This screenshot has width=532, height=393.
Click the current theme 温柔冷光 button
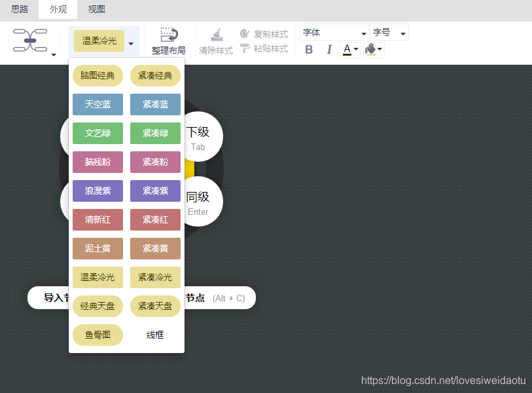point(99,41)
